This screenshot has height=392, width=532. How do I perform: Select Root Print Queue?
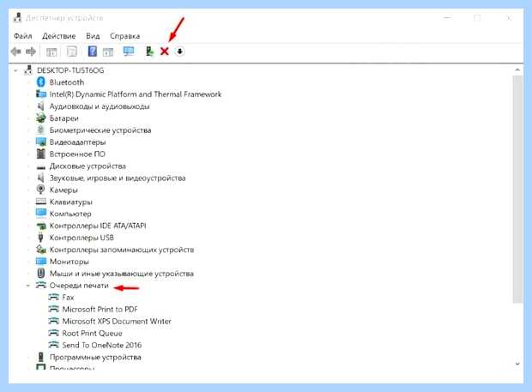tap(92, 334)
